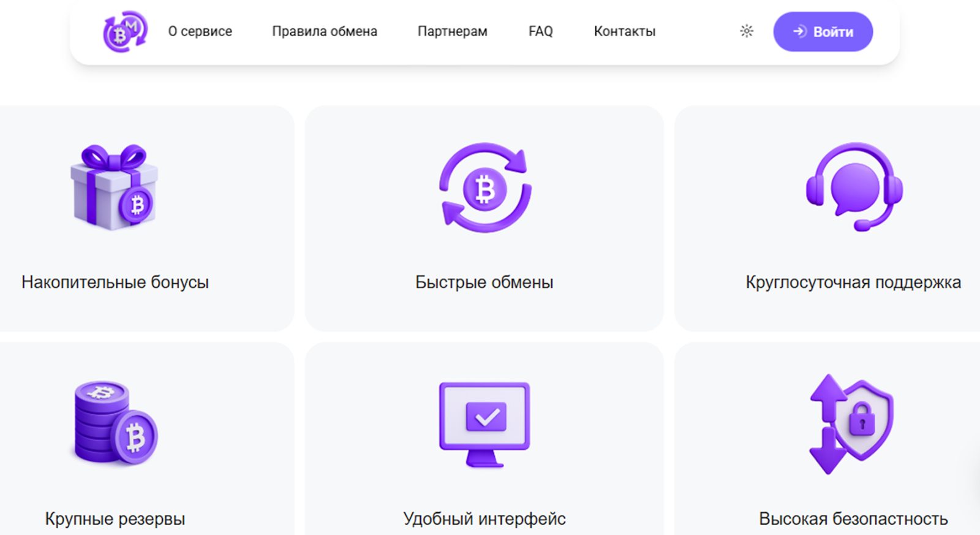Click the Войти login button
This screenshot has height=535, width=980.
click(823, 32)
